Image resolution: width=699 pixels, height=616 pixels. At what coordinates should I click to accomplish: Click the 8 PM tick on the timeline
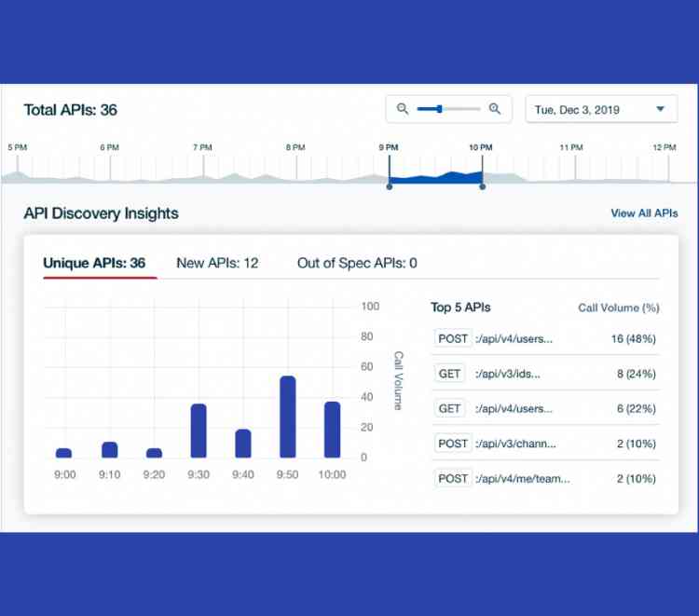pyautogui.click(x=295, y=147)
